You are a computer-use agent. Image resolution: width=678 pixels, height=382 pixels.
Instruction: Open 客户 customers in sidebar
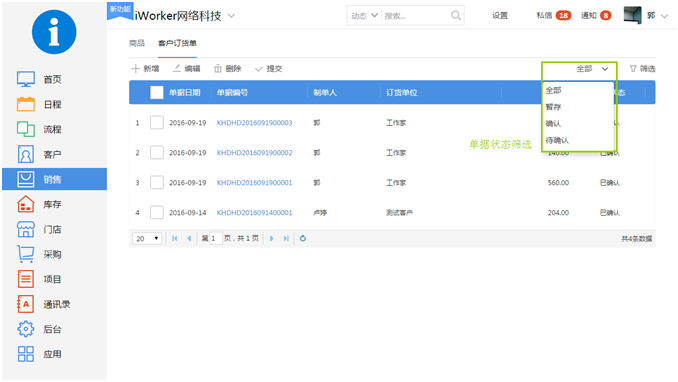pyautogui.click(x=39, y=154)
